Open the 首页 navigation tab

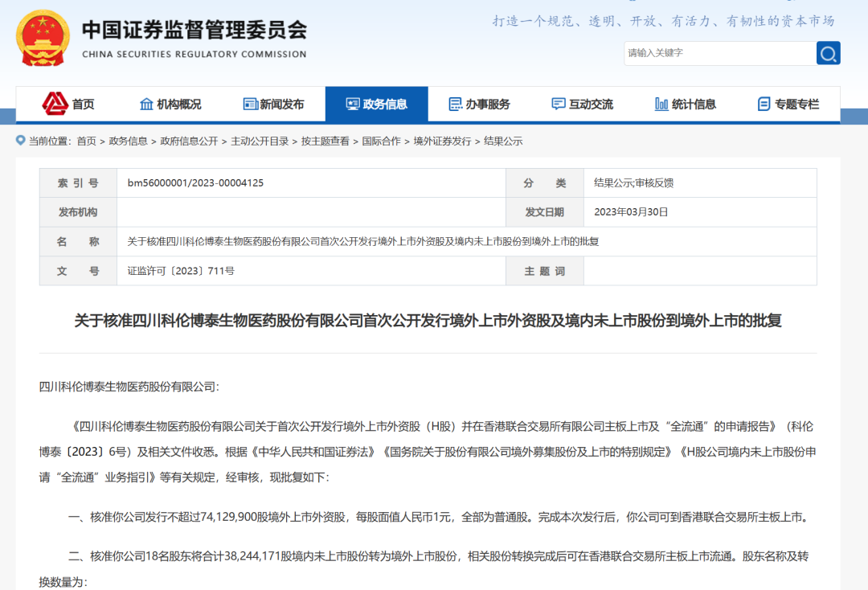click(68, 104)
